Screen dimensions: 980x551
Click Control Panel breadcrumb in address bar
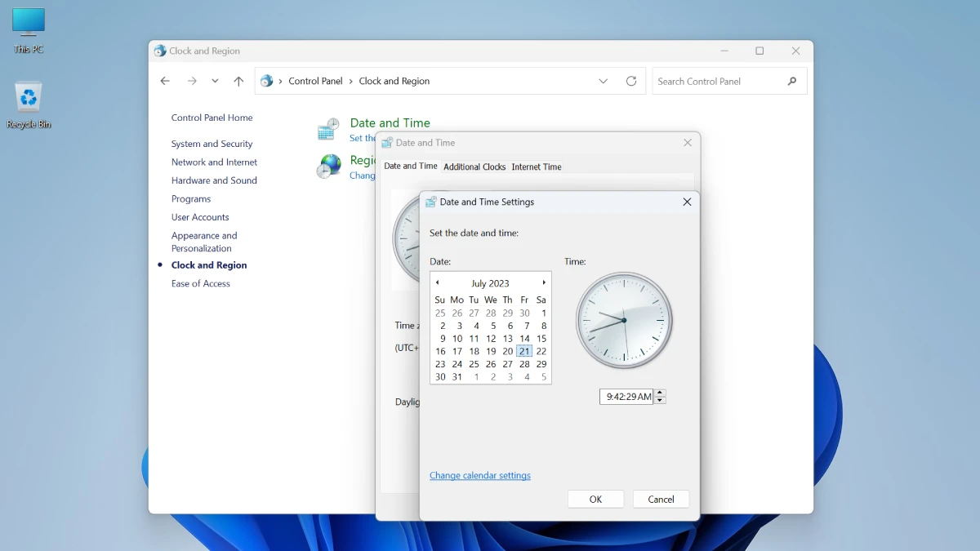tap(315, 81)
